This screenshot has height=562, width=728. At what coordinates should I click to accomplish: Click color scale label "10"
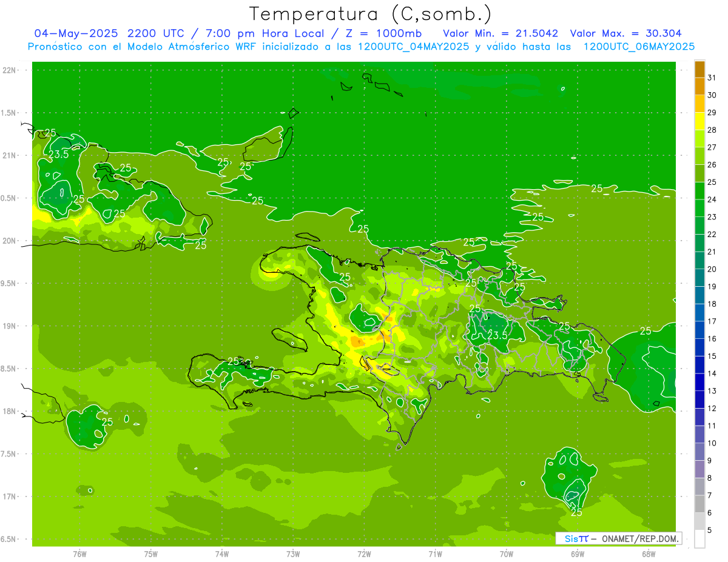point(712,443)
